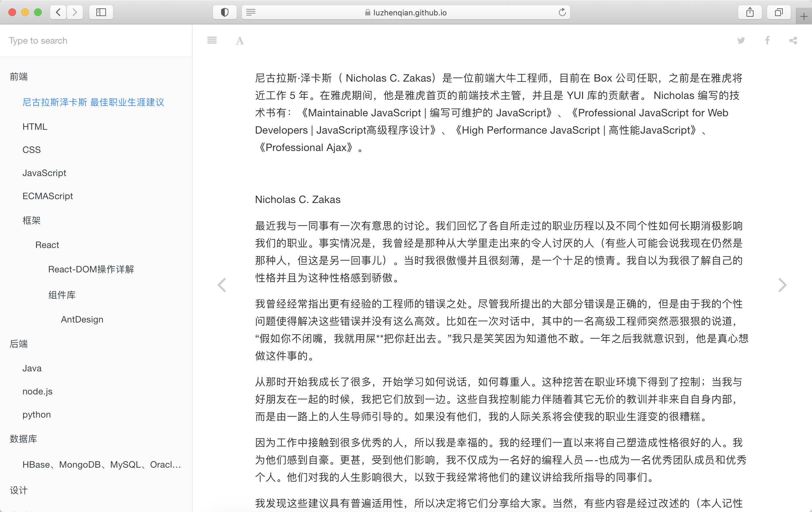Go back to the previous webpage
The height and width of the screenshot is (512, 812).
[x=58, y=12]
